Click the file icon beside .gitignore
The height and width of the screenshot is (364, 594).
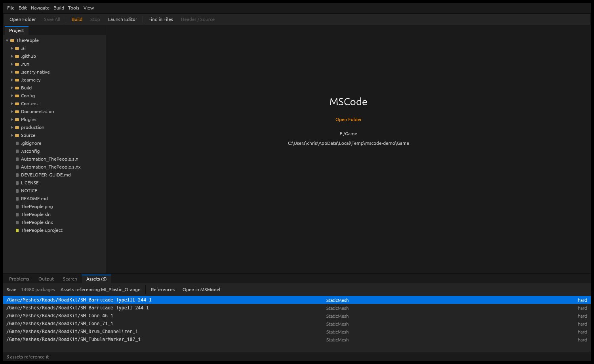tap(17, 143)
